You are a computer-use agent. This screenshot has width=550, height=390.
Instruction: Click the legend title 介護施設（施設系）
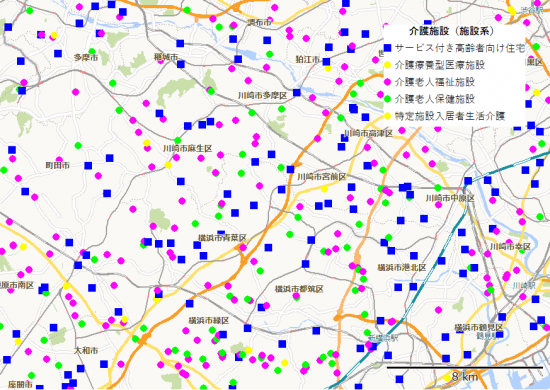[x=451, y=31]
